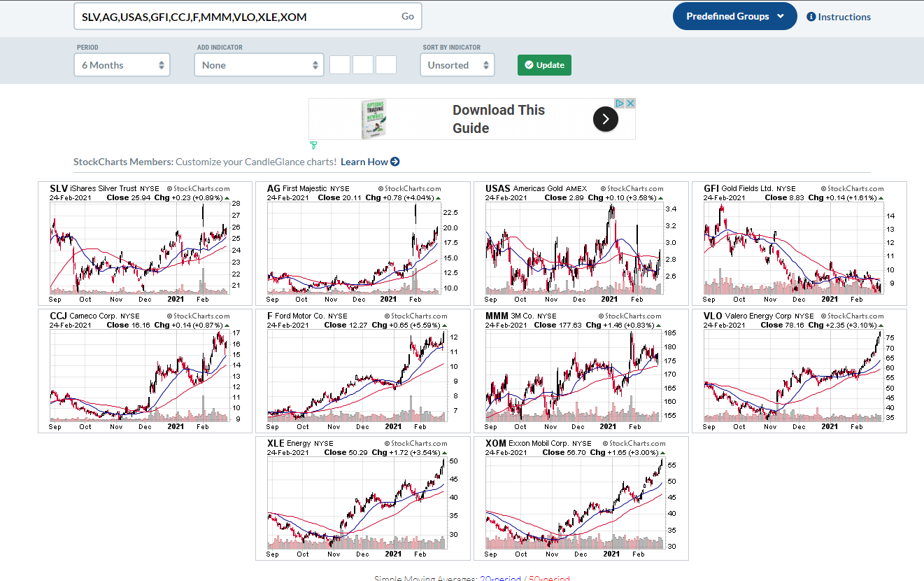Screen dimensions: 924x581
Task: Click the third indicator parameter box
Action: pos(385,65)
